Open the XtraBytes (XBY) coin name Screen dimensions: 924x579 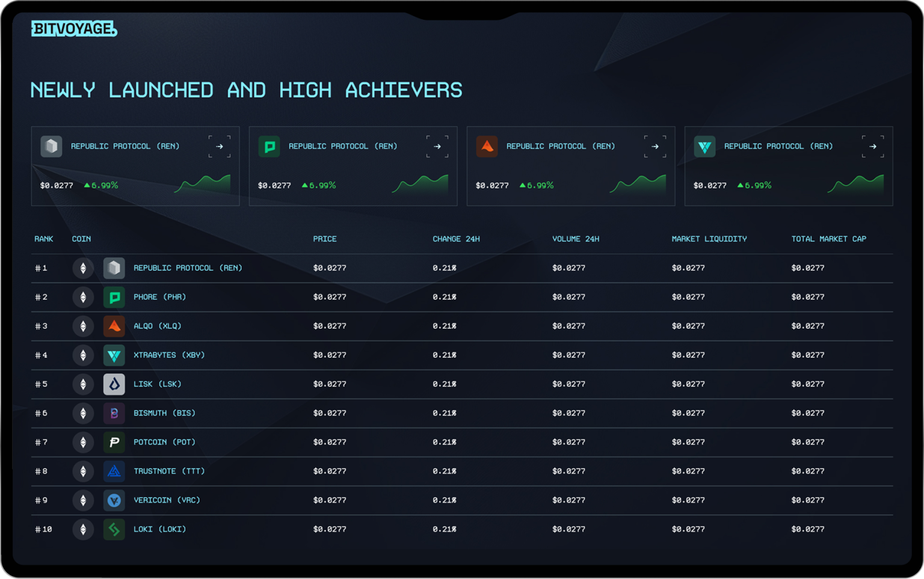169,355
